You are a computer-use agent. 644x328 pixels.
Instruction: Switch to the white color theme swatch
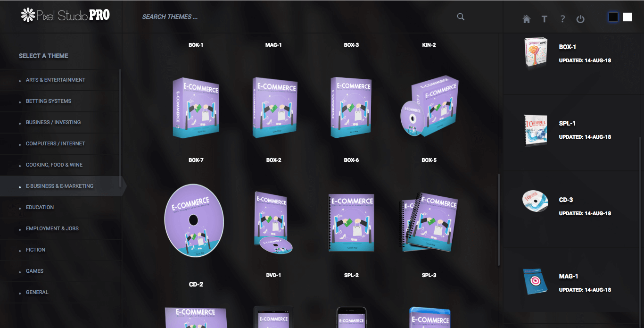coord(627,17)
